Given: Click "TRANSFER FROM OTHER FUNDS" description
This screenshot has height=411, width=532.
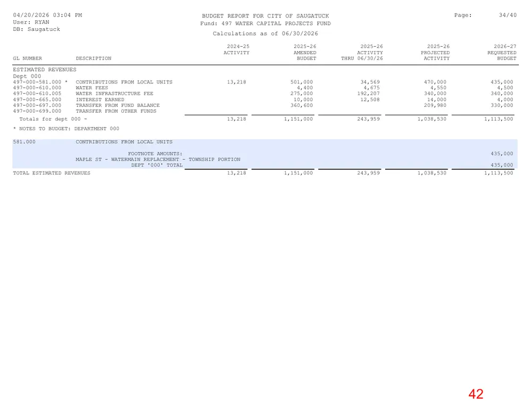Looking at the screenshot, I should click(x=116, y=111).
